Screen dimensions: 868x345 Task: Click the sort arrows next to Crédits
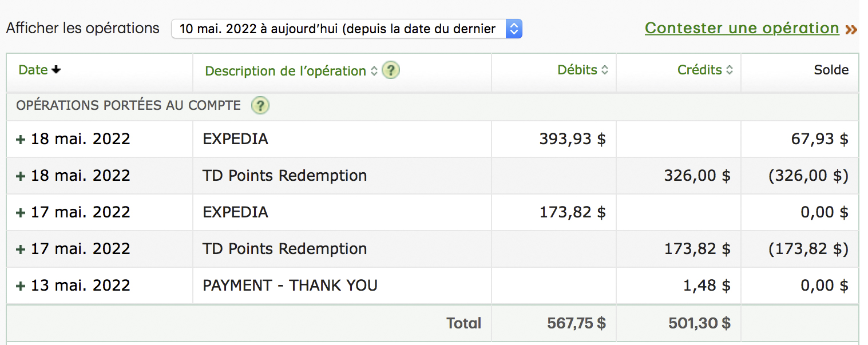click(x=730, y=70)
